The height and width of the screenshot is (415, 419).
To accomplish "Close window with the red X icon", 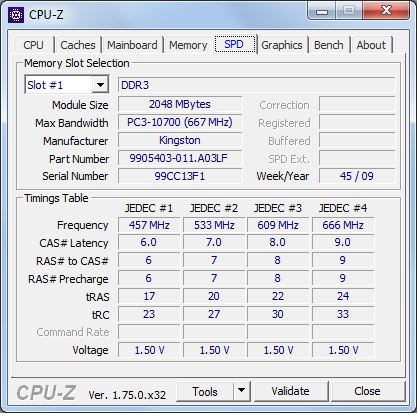I will pos(386,11).
